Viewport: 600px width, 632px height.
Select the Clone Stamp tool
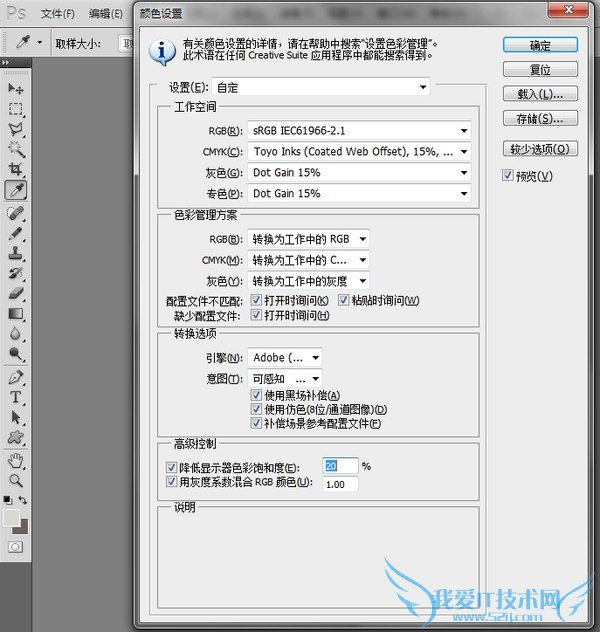pos(15,253)
